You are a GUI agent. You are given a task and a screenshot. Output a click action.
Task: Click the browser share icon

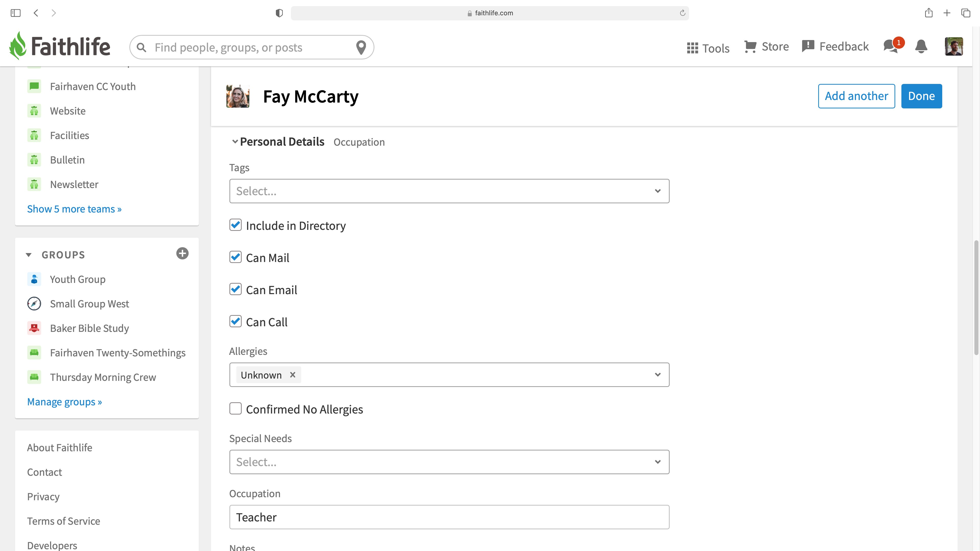pos(929,13)
